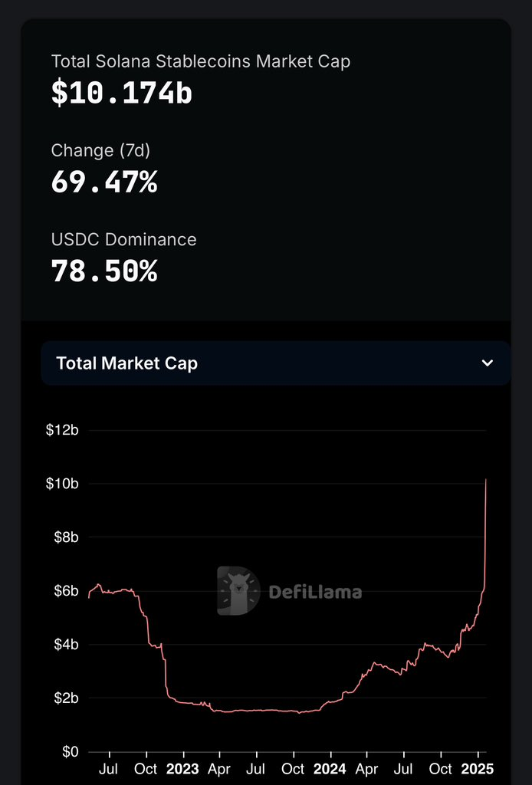Open the Total Market Cap dropdown label
Viewport: 532px width, 785px height.
[127, 363]
